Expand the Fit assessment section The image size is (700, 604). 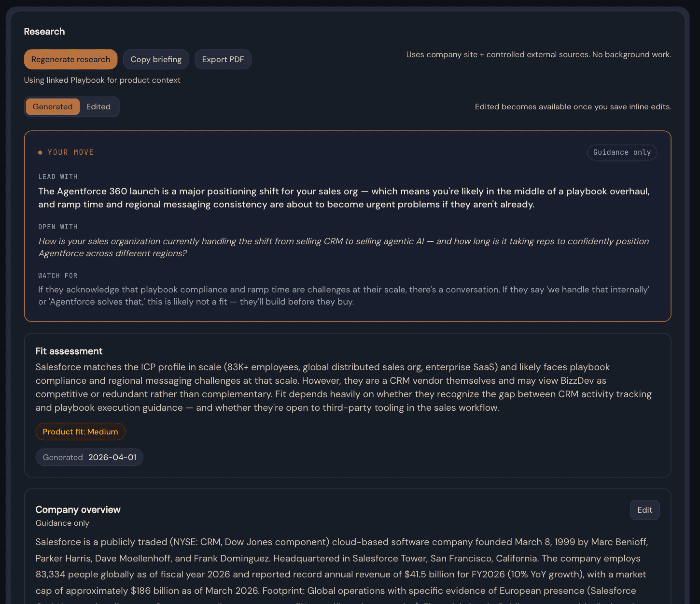[69, 351]
